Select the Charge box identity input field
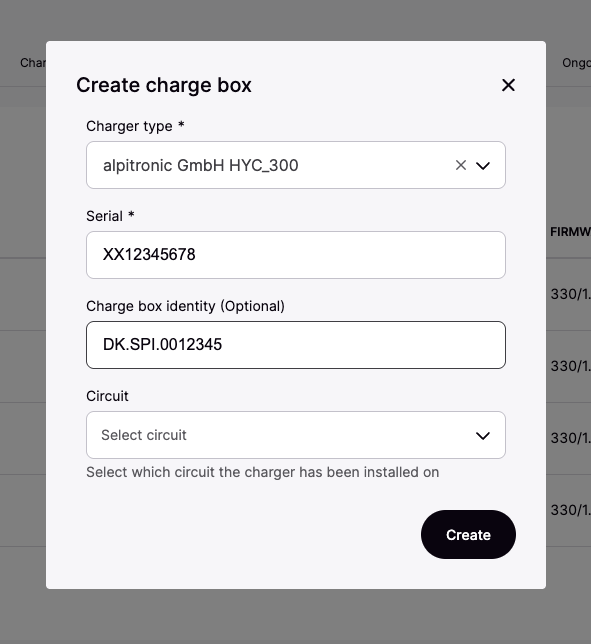Screen dimensions: 591x644 pos(296,345)
